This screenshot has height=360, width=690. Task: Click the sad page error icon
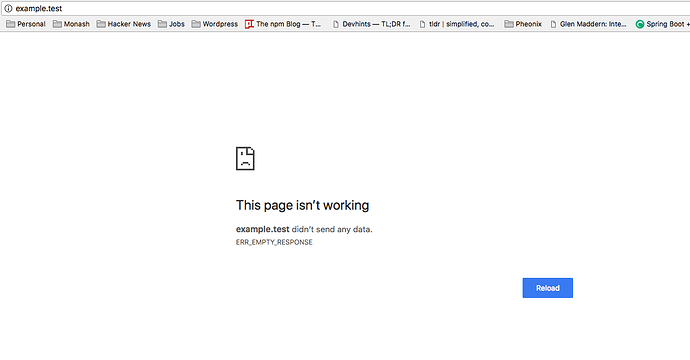coord(245,158)
